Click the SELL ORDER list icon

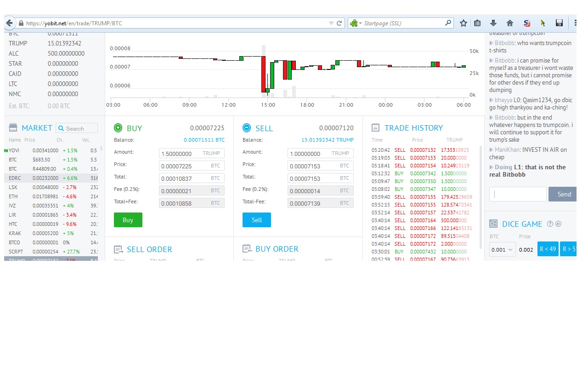pos(119,249)
